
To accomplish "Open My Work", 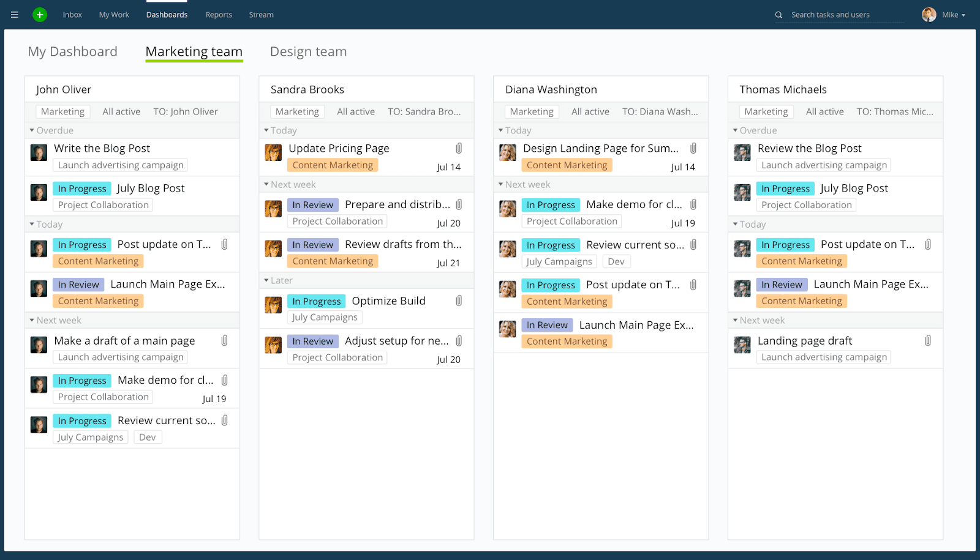I will tap(114, 15).
